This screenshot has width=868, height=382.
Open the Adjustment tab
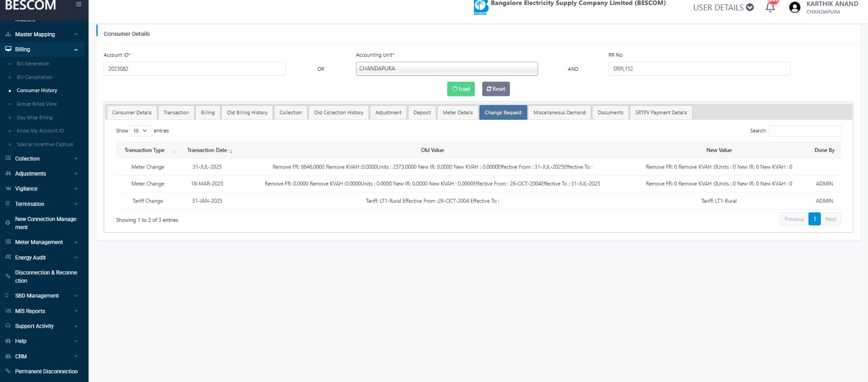[x=388, y=113]
